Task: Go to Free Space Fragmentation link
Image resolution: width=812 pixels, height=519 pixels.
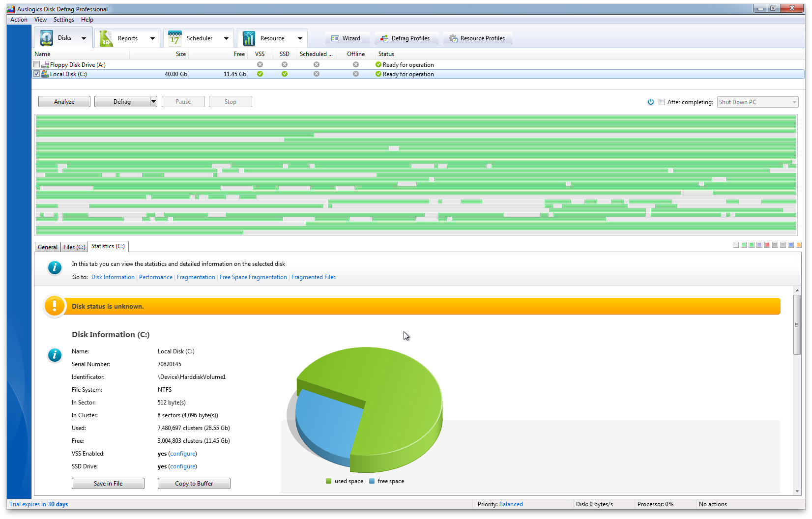Action: pos(253,277)
